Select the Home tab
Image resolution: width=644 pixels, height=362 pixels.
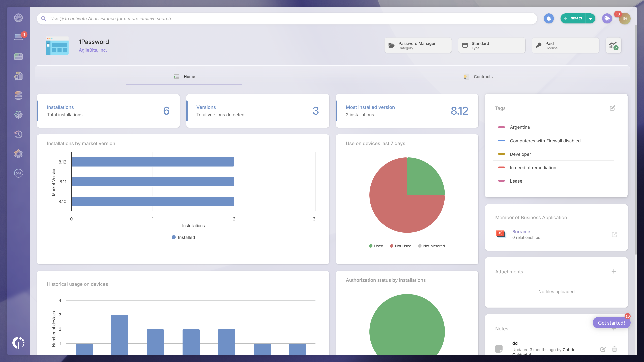coord(189,77)
